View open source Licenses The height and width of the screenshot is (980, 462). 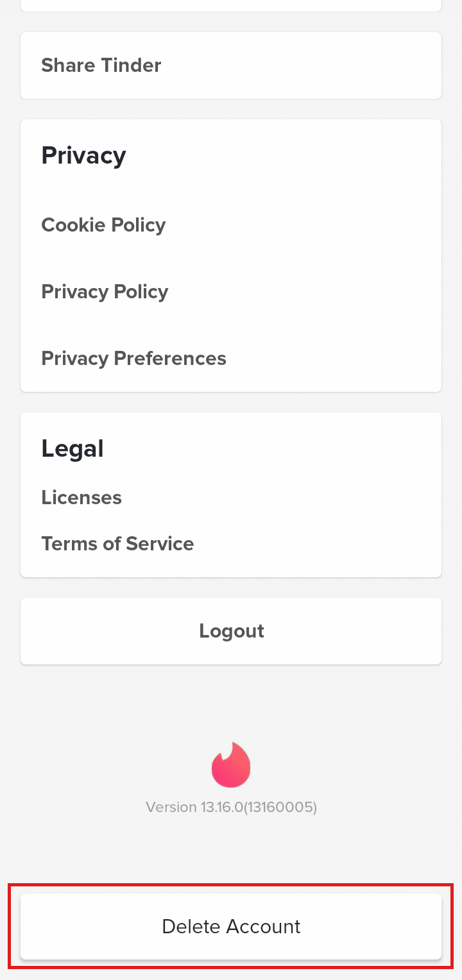pyautogui.click(x=81, y=498)
